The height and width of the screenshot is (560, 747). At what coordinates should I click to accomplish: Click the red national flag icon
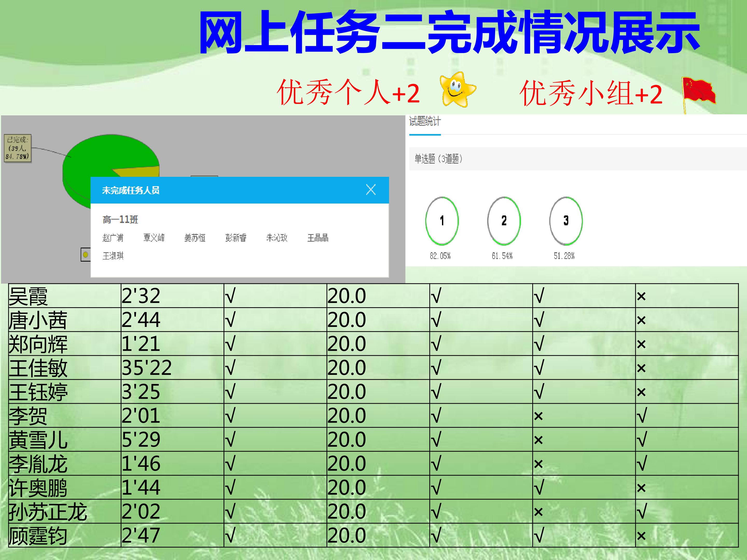coord(698,95)
